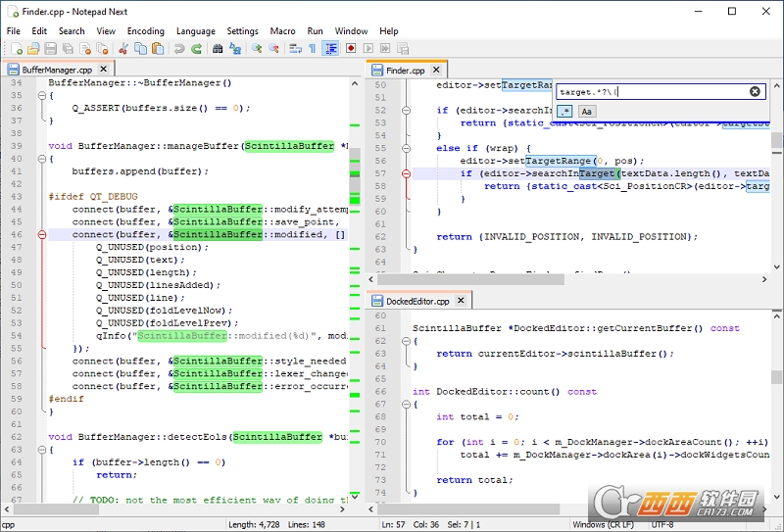Click the Cut scissors icon
The width and height of the screenshot is (784, 532).
(x=124, y=48)
